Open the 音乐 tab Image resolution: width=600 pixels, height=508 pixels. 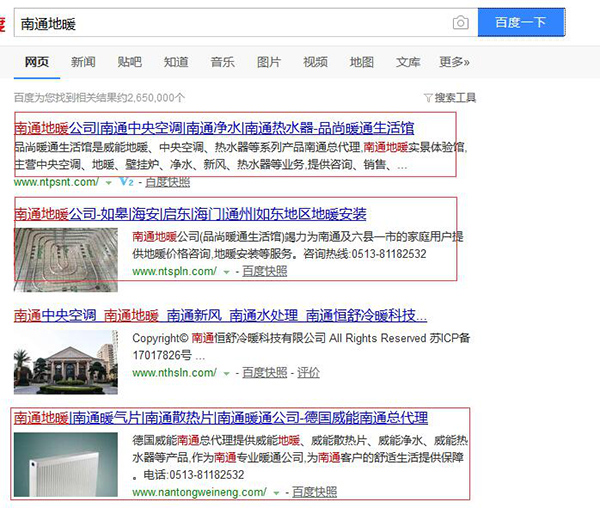222,62
